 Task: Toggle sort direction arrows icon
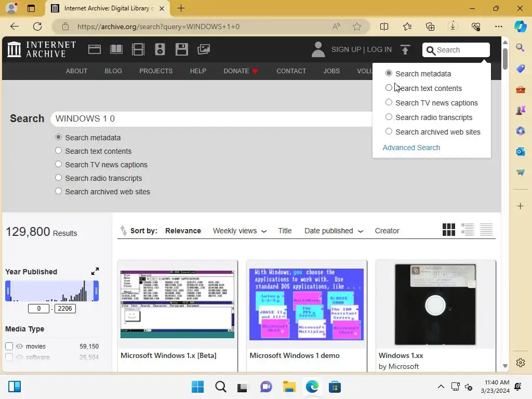pyautogui.click(x=123, y=231)
